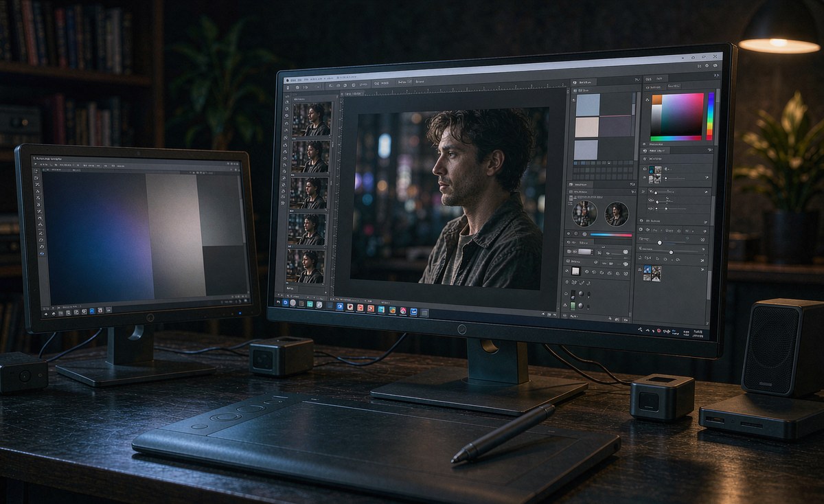Select the pale blue swatch at top
The height and width of the screenshot is (504, 824).
587,104
